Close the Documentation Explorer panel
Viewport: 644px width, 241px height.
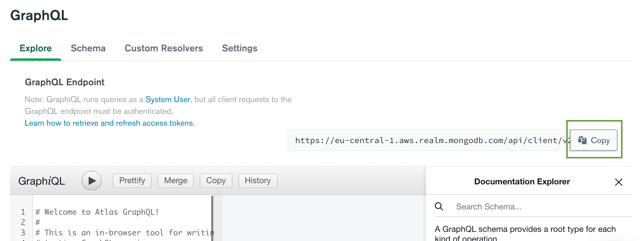(619, 182)
